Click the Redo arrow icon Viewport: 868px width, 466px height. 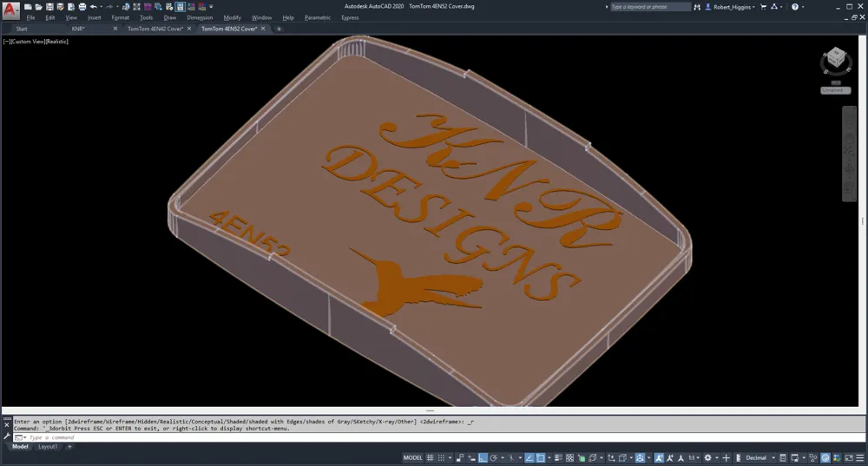(x=109, y=7)
